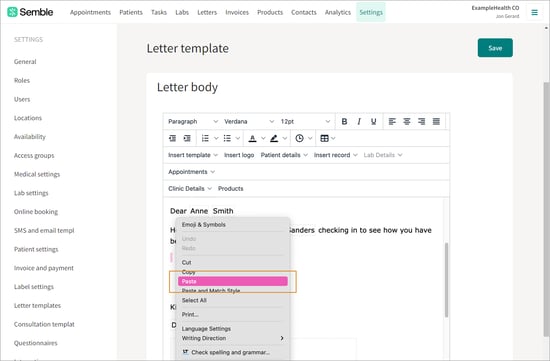Open Letter templates in settings sidebar
The width and height of the screenshot is (550, 361).
[x=37, y=306]
